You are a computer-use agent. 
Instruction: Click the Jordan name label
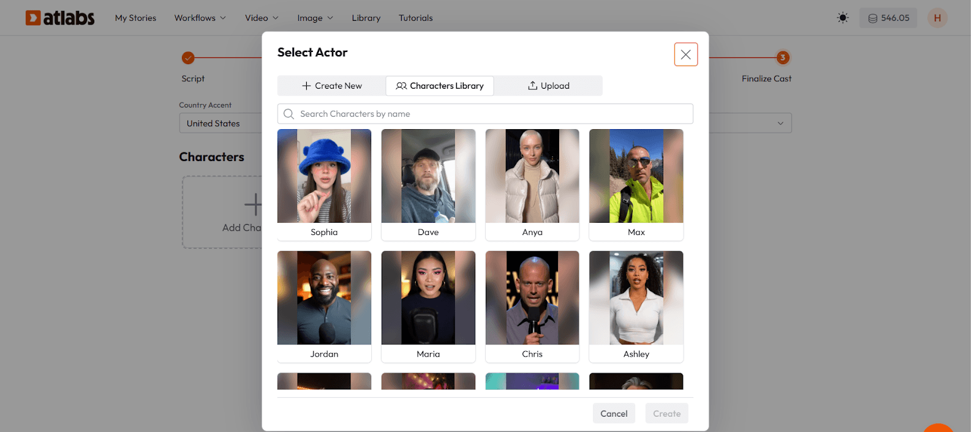[324, 354]
